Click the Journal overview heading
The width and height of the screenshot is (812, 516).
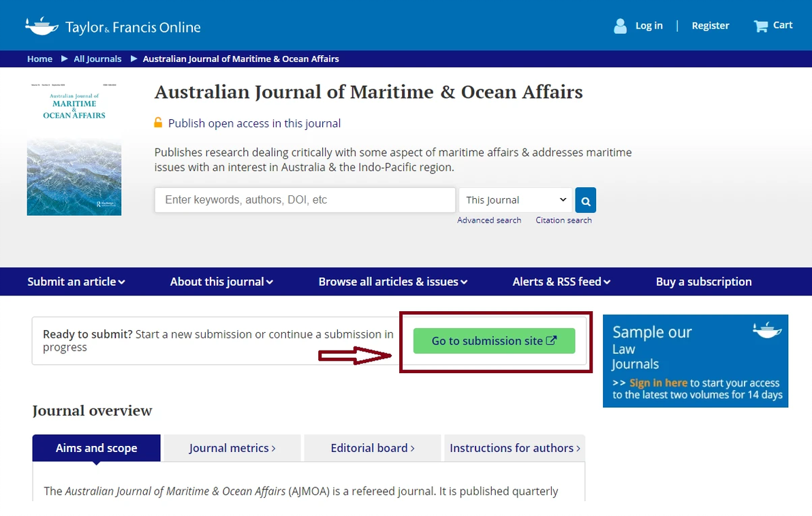(92, 411)
